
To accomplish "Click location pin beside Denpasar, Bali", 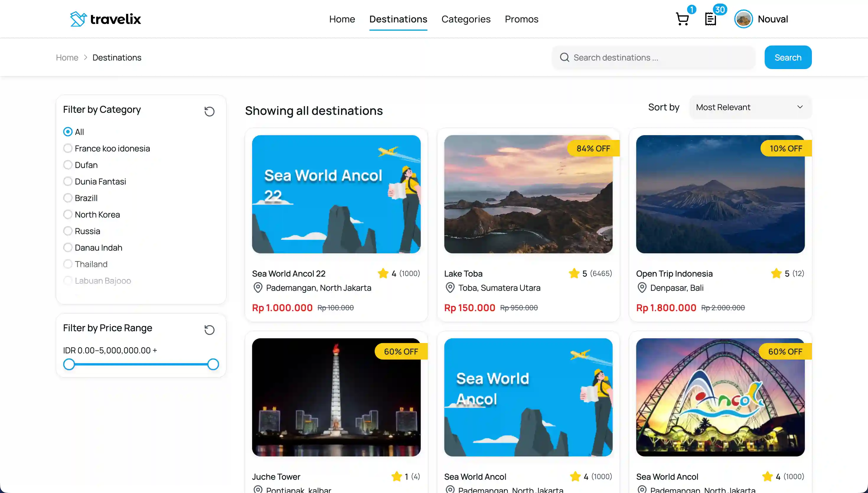I will coord(642,288).
